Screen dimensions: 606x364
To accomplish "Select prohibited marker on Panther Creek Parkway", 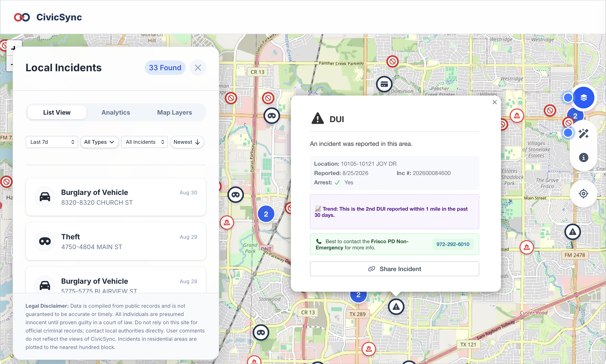I will coord(392,61).
